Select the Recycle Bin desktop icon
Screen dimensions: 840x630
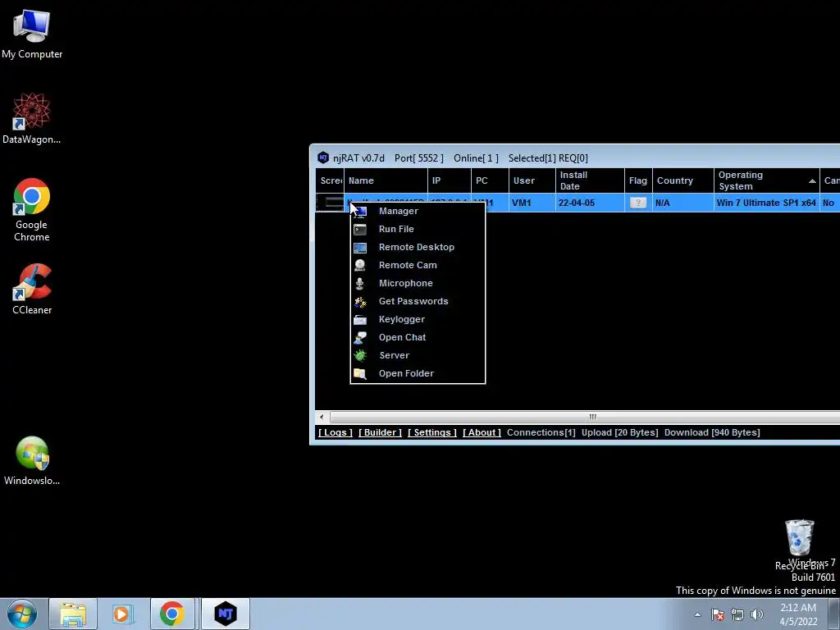coord(799,545)
